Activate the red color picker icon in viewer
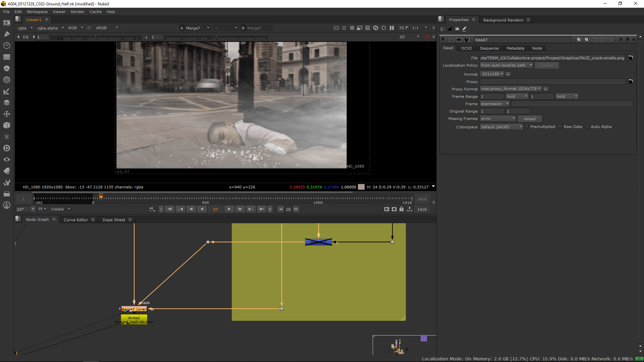The height and width of the screenshot is (362, 644). [x=427, y=37]
